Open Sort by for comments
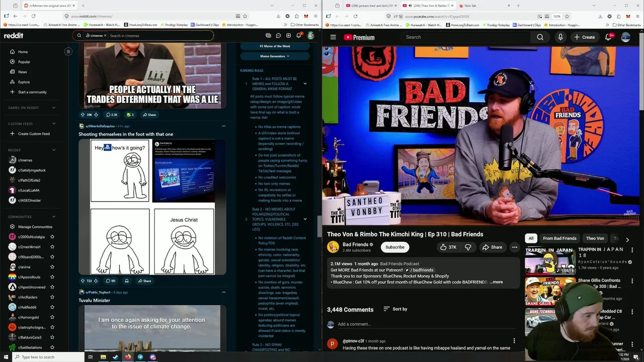The image size is (644, 362). point(395,309)
